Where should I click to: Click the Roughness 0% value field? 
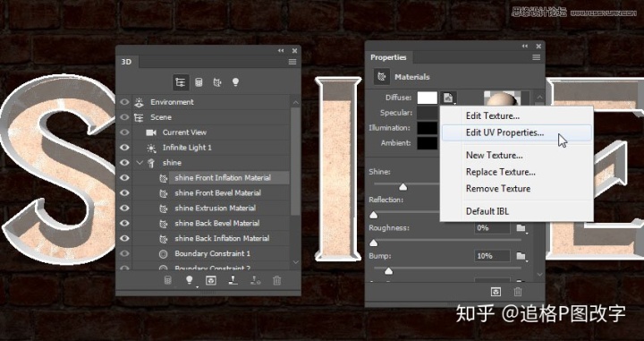point(492,228)
